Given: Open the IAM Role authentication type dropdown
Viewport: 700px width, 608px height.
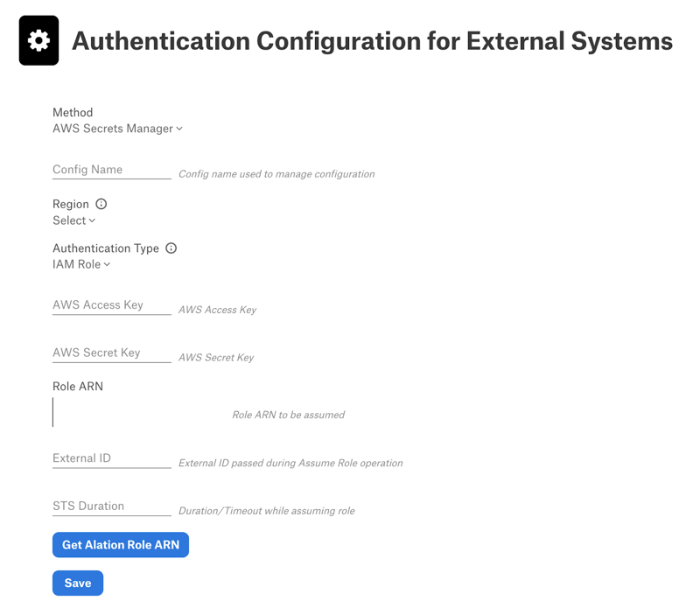Looking at the screenshot, I should (x=81, y=264).
